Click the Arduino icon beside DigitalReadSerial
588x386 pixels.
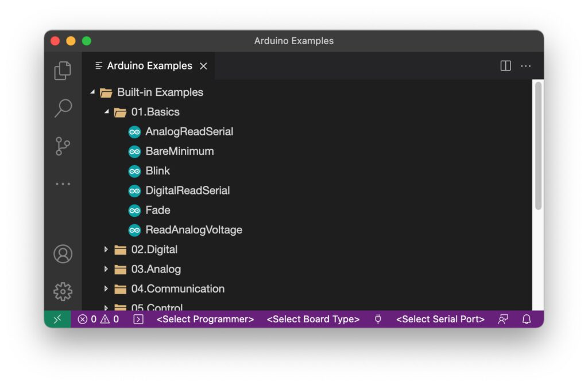(134, 190)
